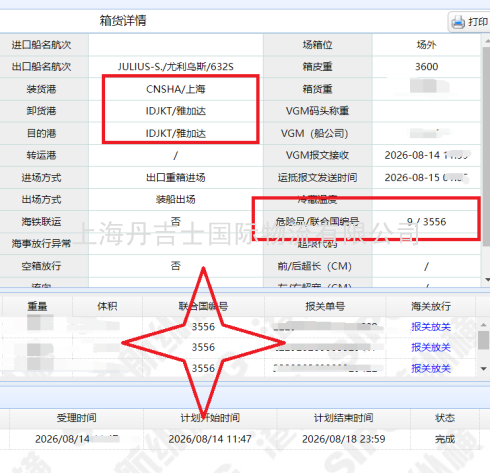The width and height of the screenshot is (490, 473).
Task: Select loading port value CNSHA/上海
Action: [176, 89]
